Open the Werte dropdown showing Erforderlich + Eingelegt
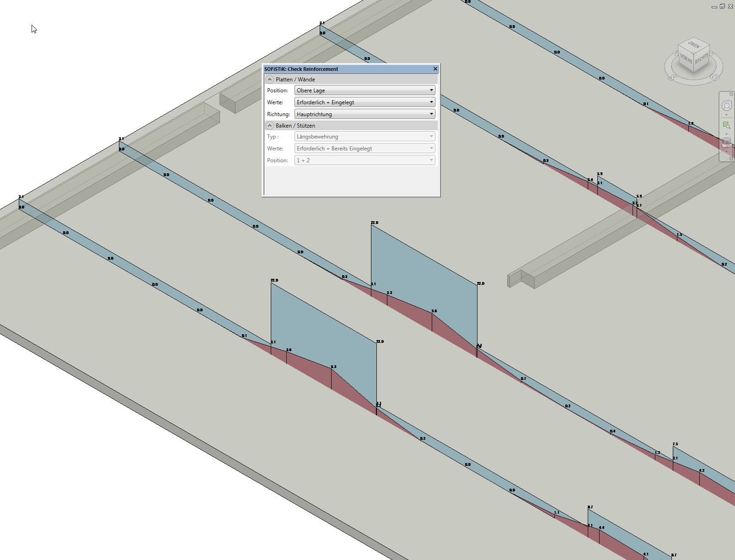 [x=365, y=102]
